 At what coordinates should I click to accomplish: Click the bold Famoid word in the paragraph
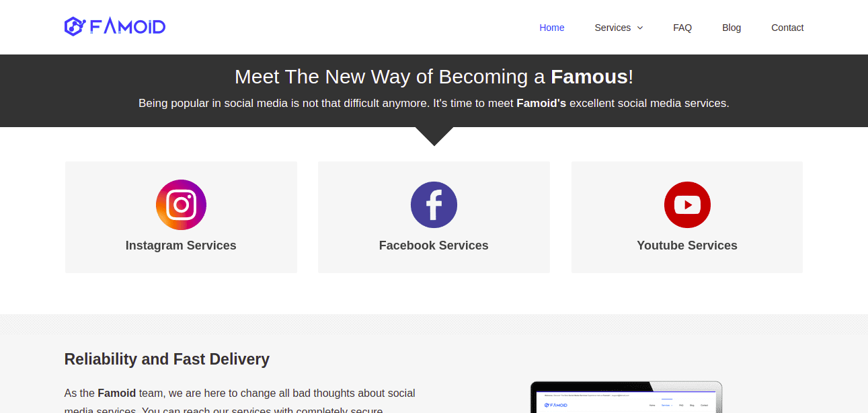[x=117, y=393]
